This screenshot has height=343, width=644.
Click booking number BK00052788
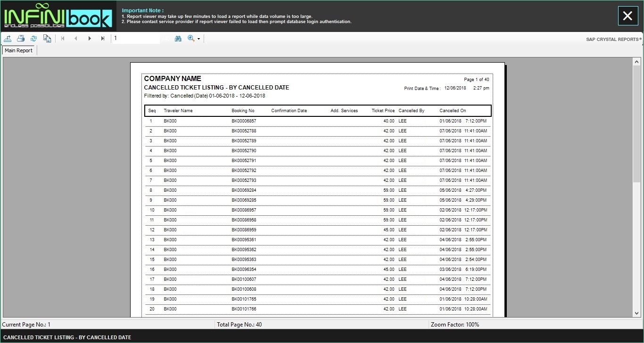[244, 131]
